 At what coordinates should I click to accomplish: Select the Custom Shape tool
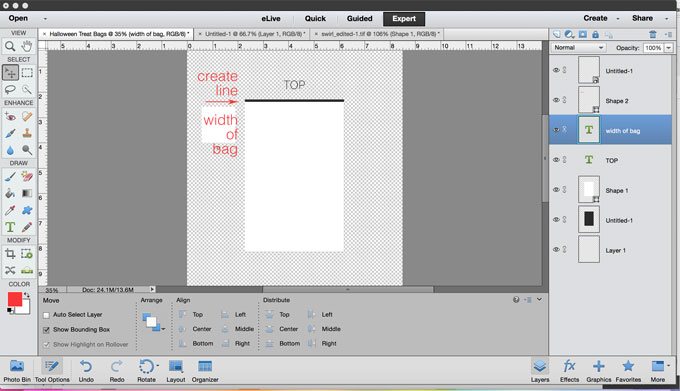click(x=27, y=210)
